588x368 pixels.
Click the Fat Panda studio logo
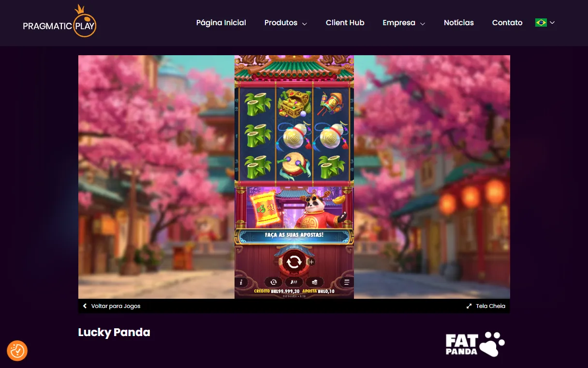(x=475, y=343)
